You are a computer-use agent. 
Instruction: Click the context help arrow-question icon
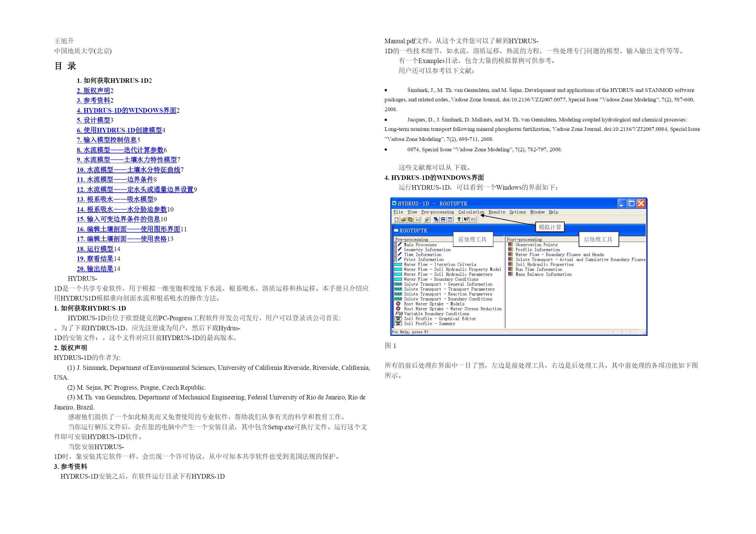coord(466,220)
